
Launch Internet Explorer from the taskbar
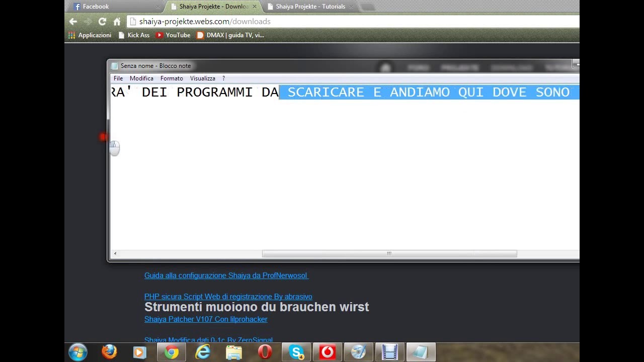coord(203,352)
